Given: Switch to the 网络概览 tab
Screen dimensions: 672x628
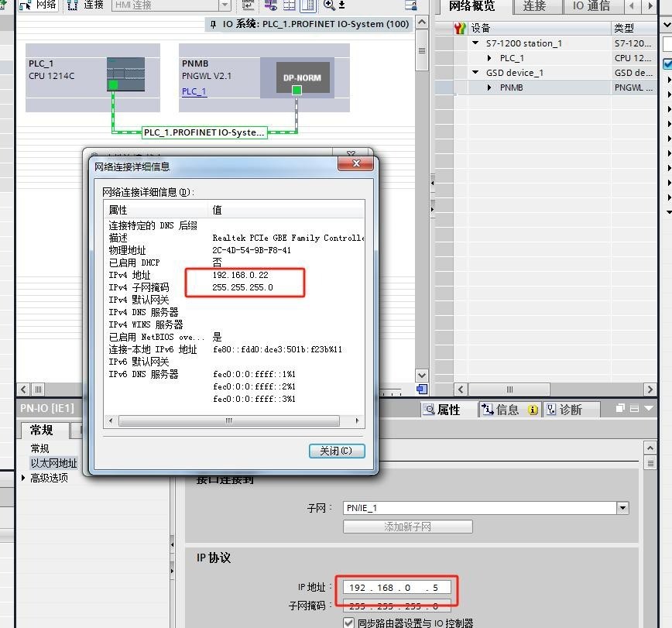Looking at the screenshot, I should pos(471,6).
